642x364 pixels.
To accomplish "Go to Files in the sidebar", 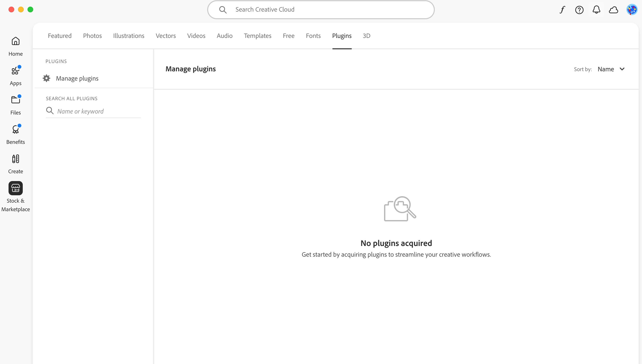I will tap(15, 105).
